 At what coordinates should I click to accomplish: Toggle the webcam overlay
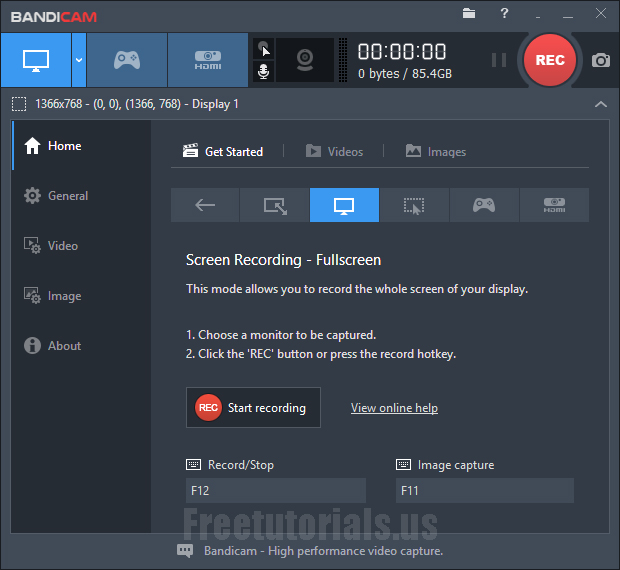click(305, 60)
